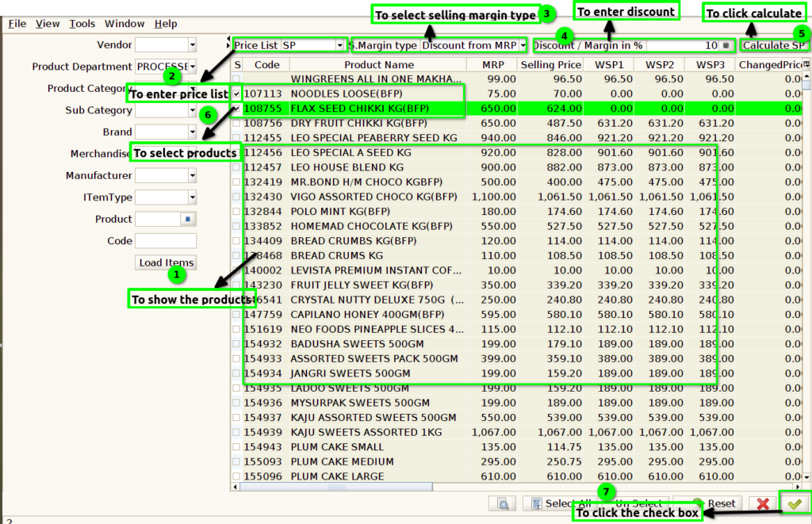This screenshot has height=524, width=812.
Task: Click the calculator icon in the Discount field
Action: click(726, 45)
